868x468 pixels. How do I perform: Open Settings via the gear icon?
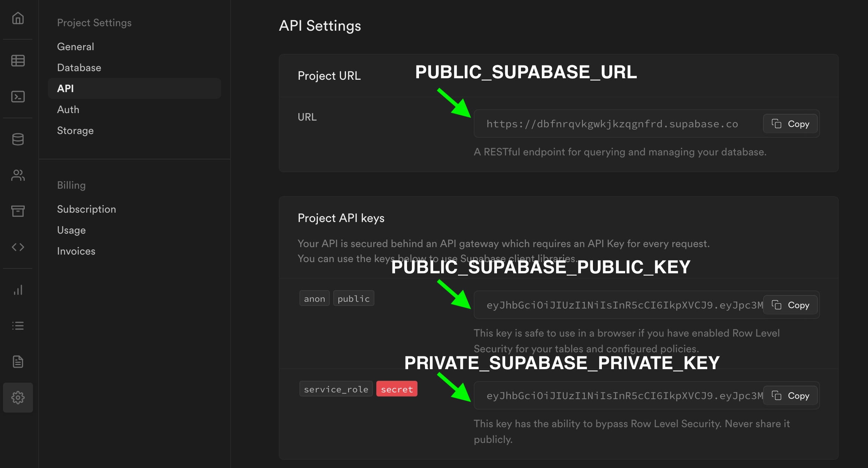18,397
